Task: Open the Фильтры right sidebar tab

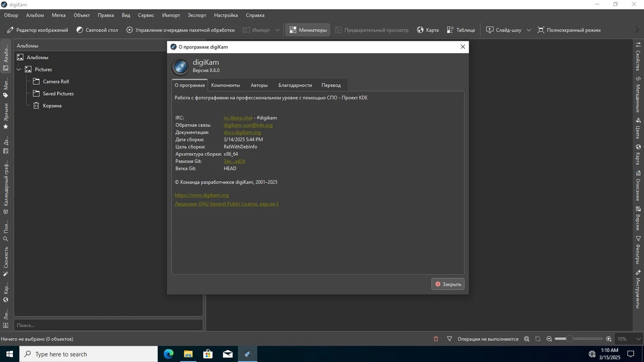Action: 638,250
